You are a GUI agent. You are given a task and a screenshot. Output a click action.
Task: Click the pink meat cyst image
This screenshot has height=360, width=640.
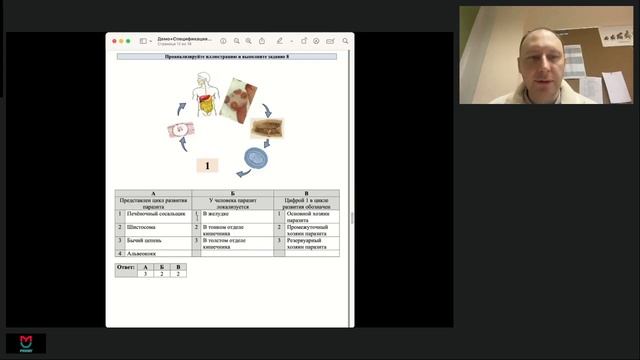pos(181,130)
